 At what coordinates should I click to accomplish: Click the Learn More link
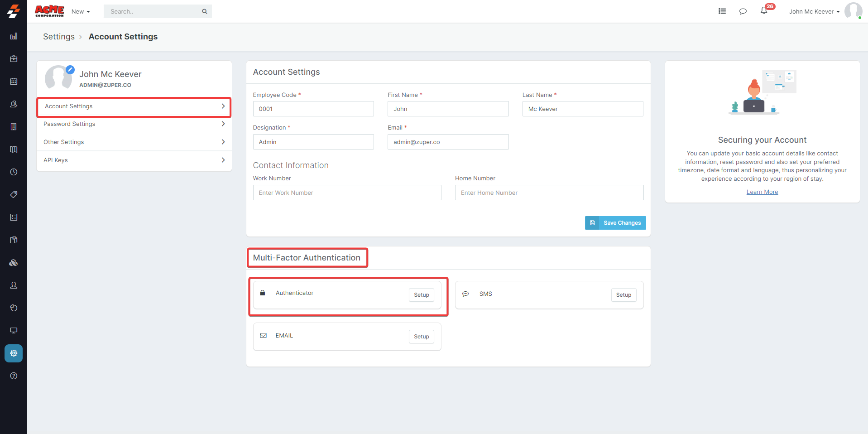tap(762, 192)
